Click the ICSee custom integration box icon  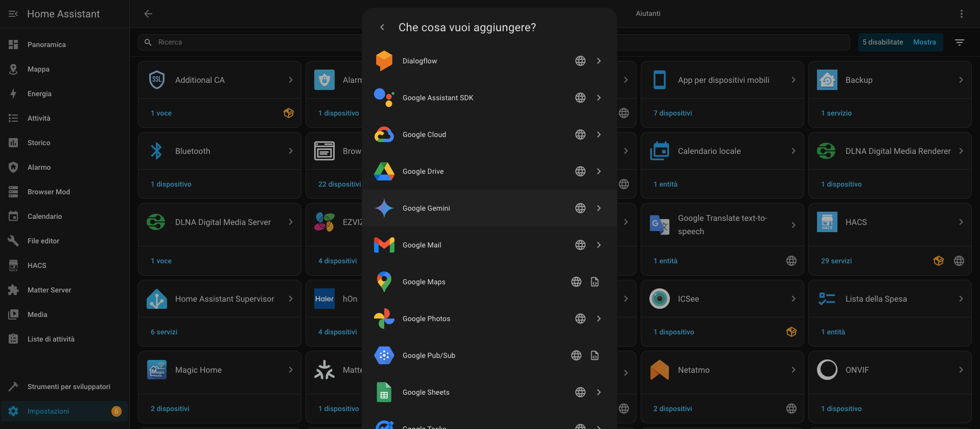point(791,332)
